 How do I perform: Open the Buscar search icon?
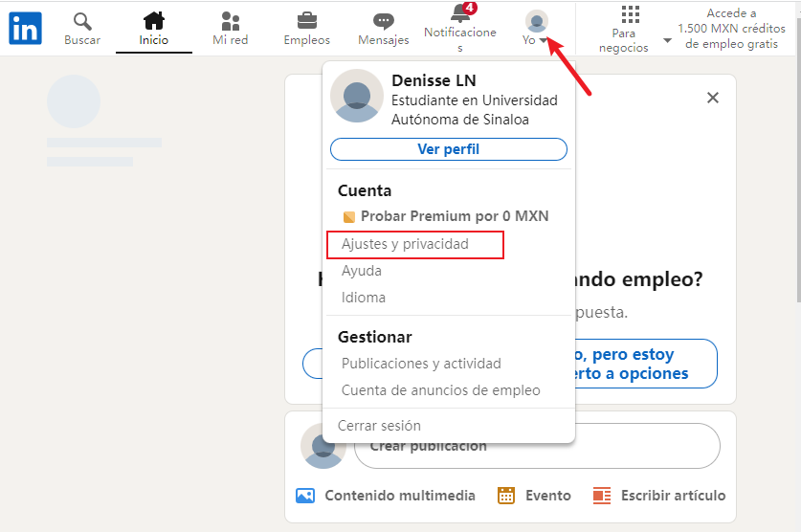coord(82,21)
